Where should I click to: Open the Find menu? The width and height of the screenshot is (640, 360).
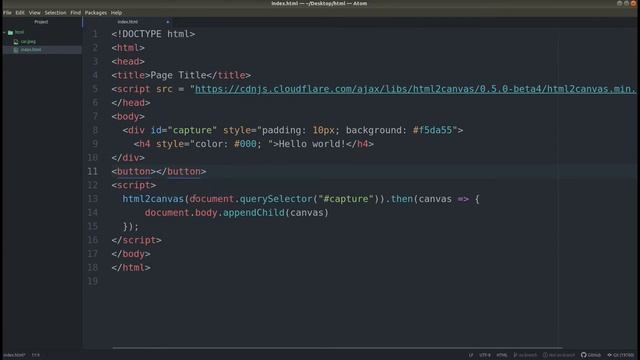[x=76, y=13]
